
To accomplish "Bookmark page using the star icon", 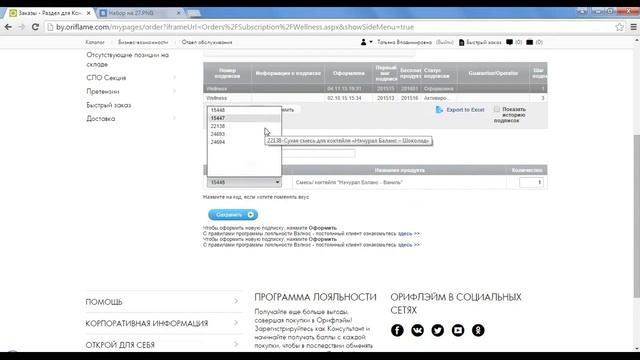I will (620, 27).
